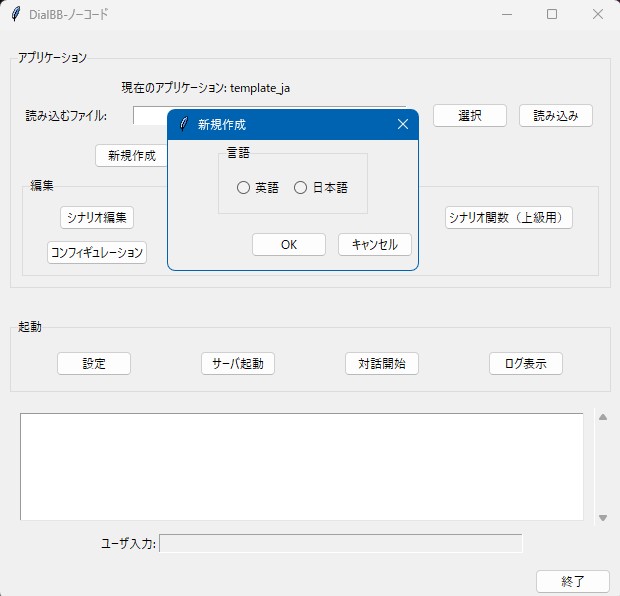Close the 新規作成 dialog with X
Screen dimensions: 620x596
tap(403, 125)
